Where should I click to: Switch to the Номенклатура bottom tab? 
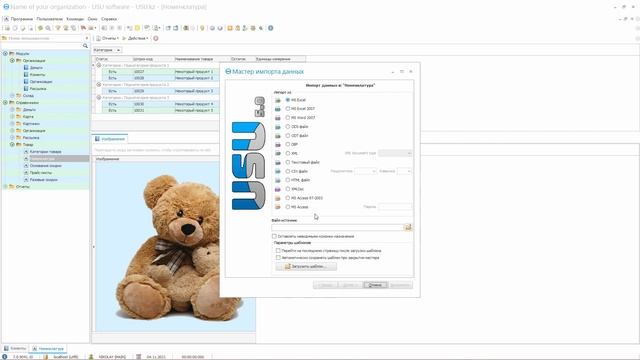point(48,349)
